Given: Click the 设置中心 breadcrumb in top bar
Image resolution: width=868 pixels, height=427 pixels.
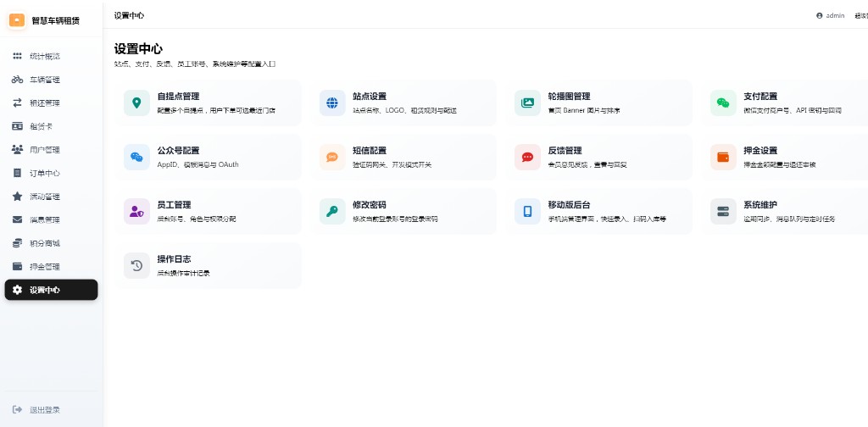Looking at the screenshot, I should tap(129, 15).
